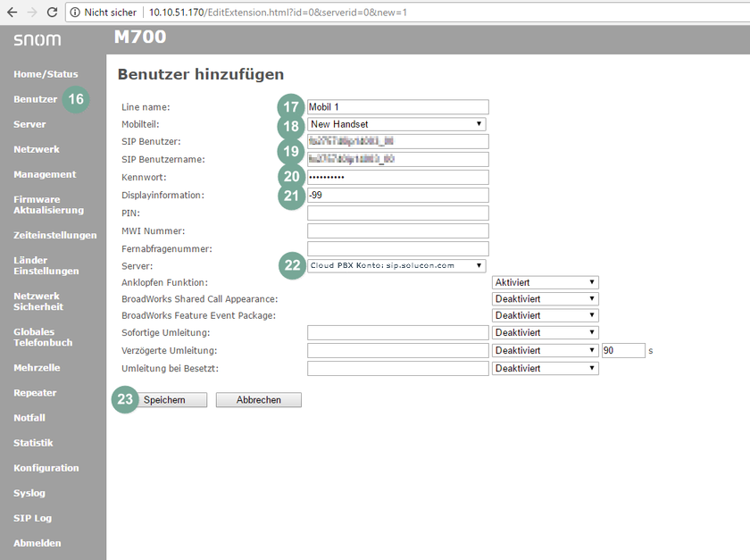Open the Mobilteil dropdown
This screenshot has width=750, height=560.
tap(396, 124)
